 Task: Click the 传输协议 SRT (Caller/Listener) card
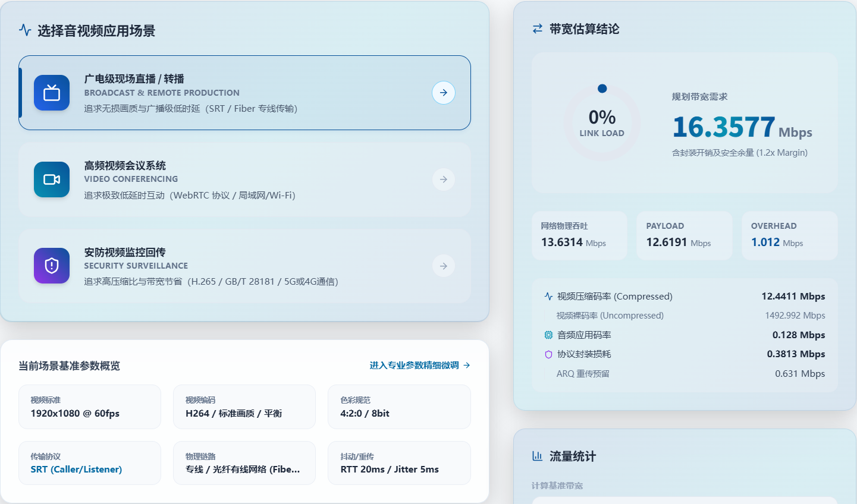click(90, 463)
